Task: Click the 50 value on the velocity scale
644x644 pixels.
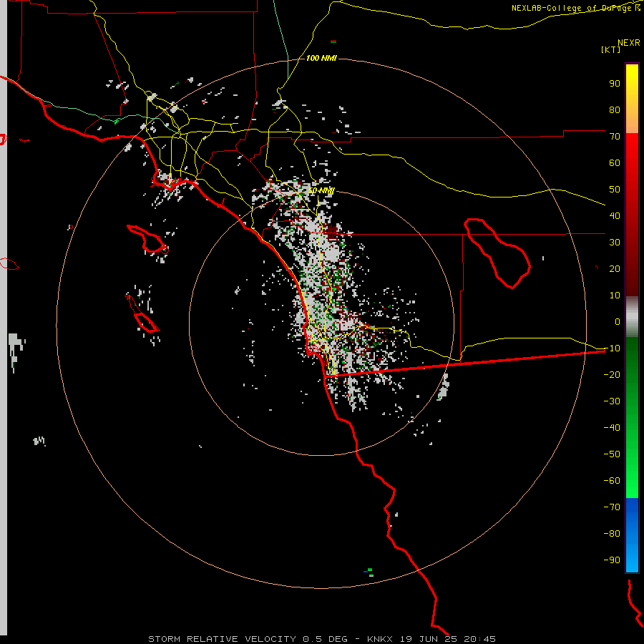Action: click(x=615, y=190)
